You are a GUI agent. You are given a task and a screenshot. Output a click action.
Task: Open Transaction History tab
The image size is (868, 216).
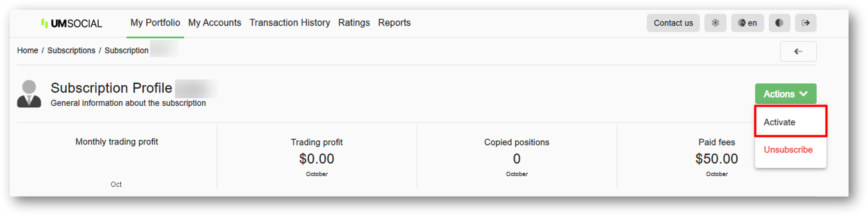(290, 23)
